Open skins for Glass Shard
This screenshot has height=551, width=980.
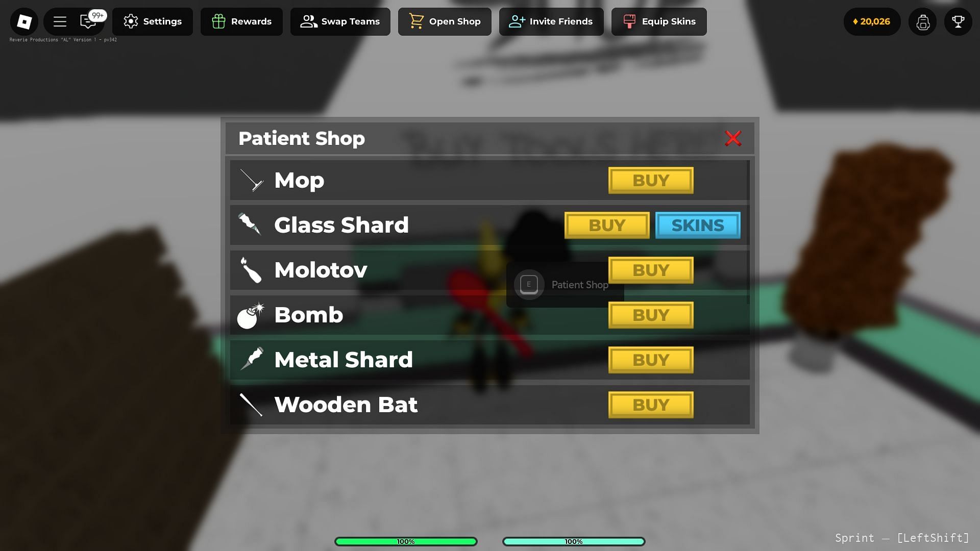tap(698, 224)
